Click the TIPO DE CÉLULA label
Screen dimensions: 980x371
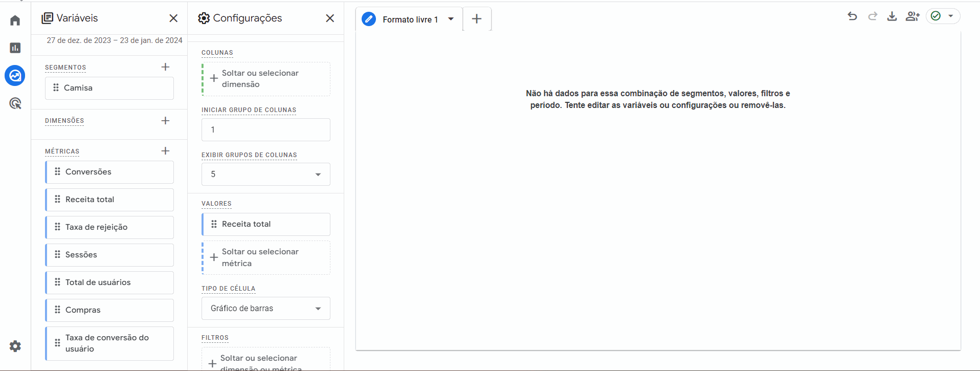(228, 289)
